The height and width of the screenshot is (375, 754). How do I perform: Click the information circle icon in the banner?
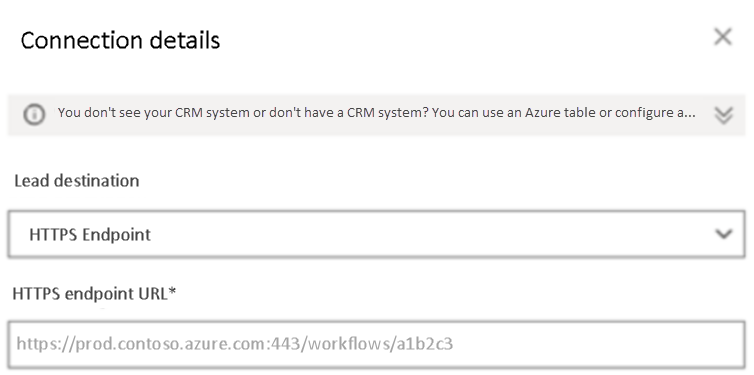(x=34, y=114)
